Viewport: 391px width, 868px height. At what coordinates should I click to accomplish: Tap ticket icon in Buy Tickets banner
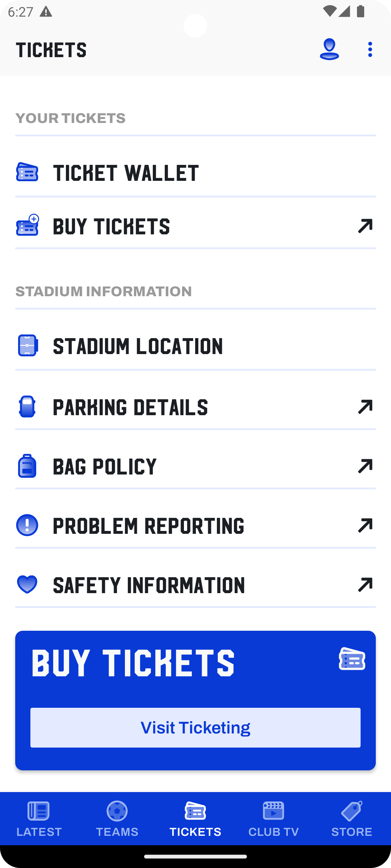352,659
